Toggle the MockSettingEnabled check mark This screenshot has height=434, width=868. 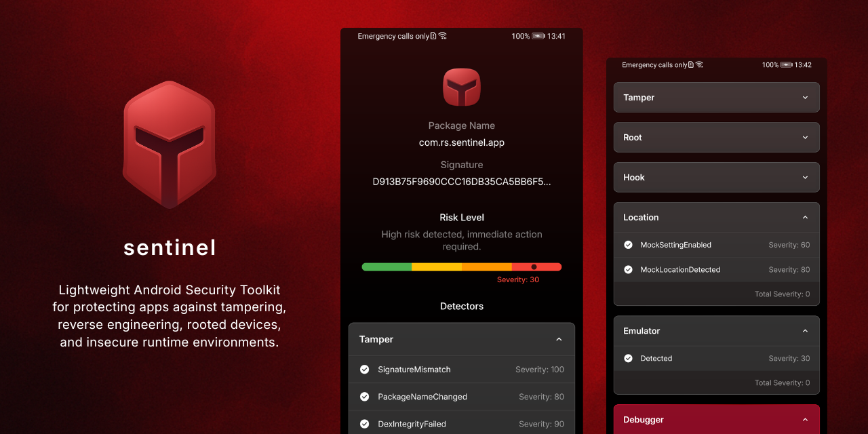[628, 245]
